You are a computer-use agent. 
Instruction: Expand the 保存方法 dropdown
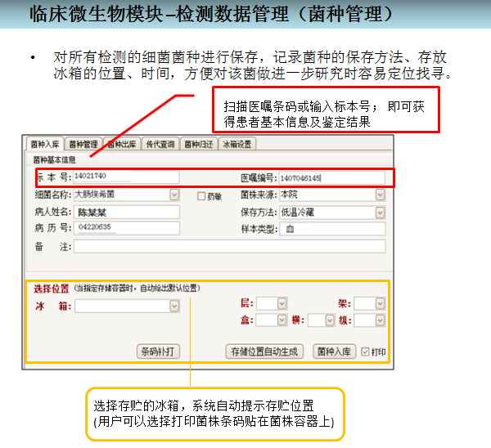[x=380, y=213]
